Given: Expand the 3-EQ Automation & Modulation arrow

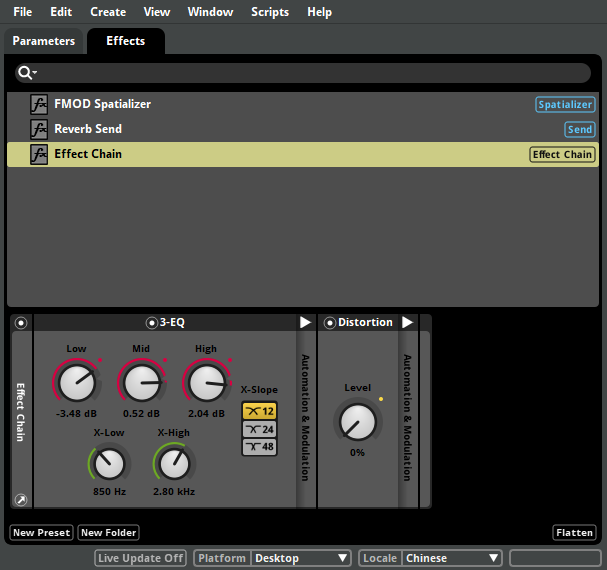Looking at the screenshot, I should (305, 323).
